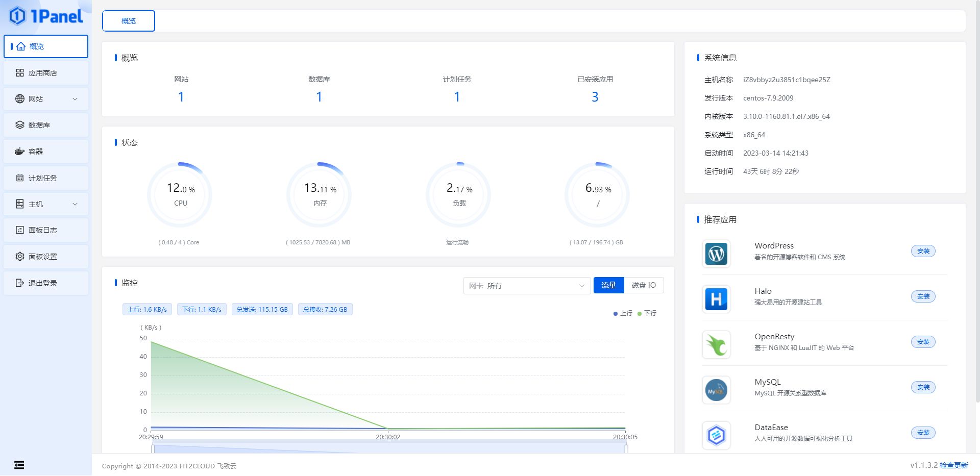Click the Halo app icon

pos(716,299)
